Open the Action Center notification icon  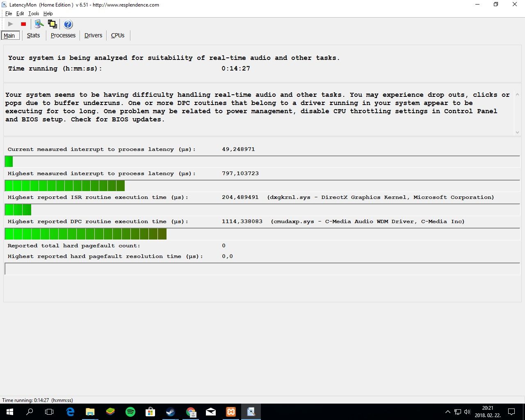coord(511,412)
